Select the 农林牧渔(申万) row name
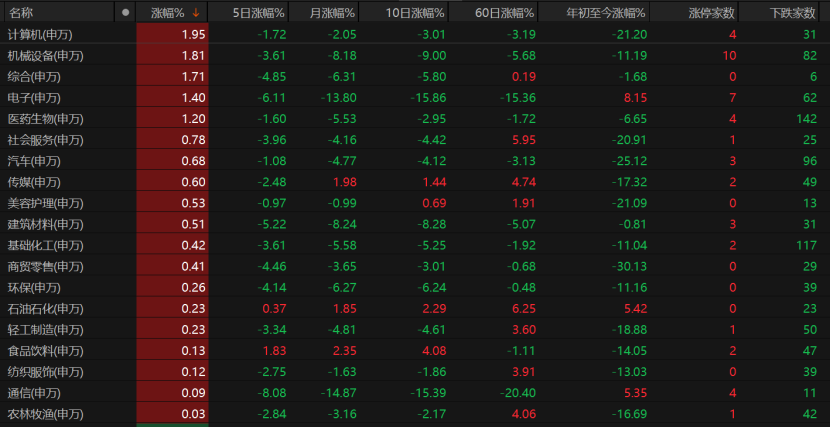831x428 pixels. [x=46, y=414]
